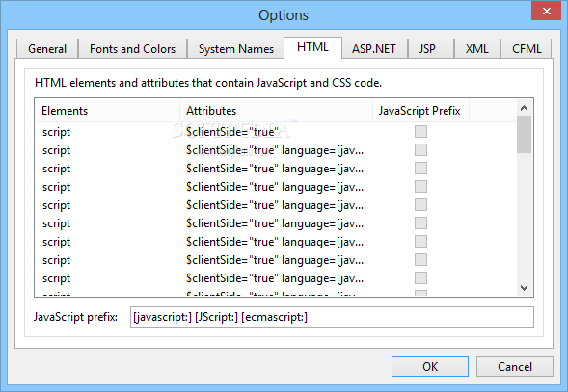The width and height of the screenshot is (568, 392).
Task: Click the list scroll down arrow
Action: pos(524,288)
